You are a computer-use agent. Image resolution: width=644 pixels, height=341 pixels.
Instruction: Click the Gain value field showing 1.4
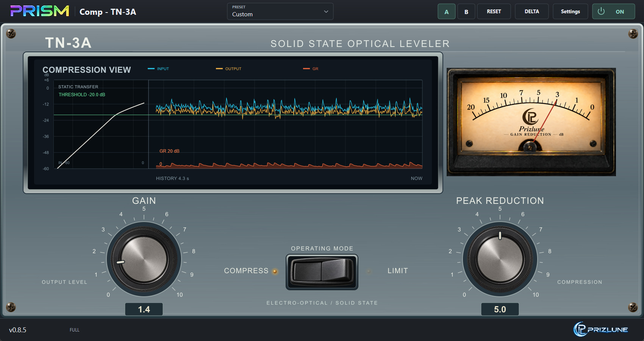pos(144,309)
